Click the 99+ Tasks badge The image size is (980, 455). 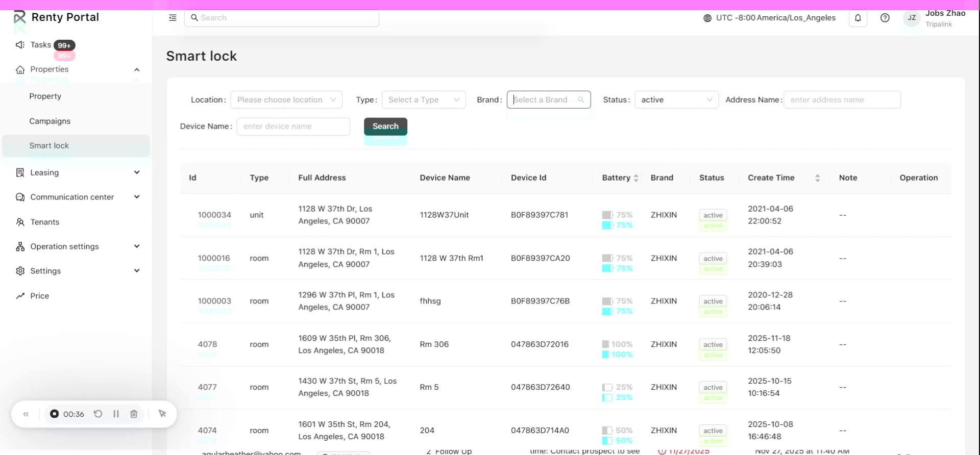64,45
